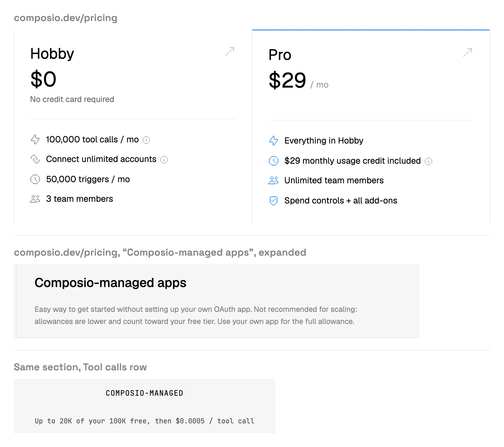Click the $0 price text
This screenshot has height=447, width=504.
(x=43, y=79)
